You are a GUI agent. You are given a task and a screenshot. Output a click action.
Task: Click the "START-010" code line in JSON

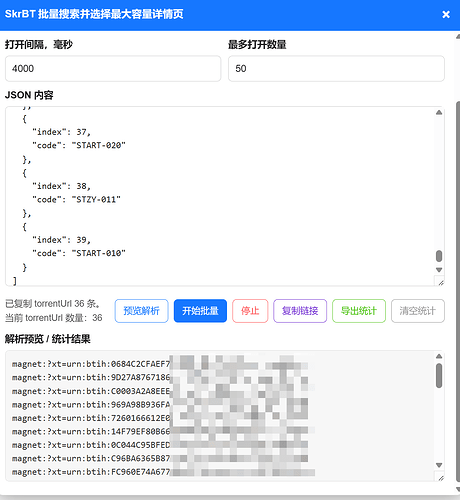tap(79, 253)
